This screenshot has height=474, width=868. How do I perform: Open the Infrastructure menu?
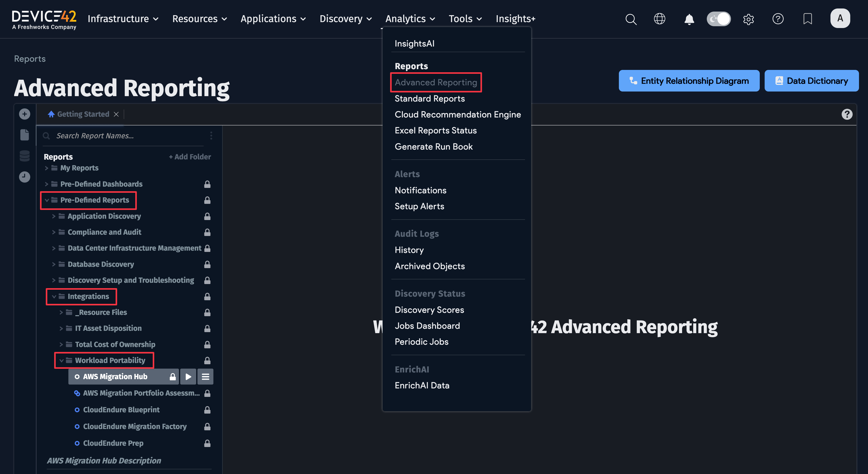tap(123, 19)
